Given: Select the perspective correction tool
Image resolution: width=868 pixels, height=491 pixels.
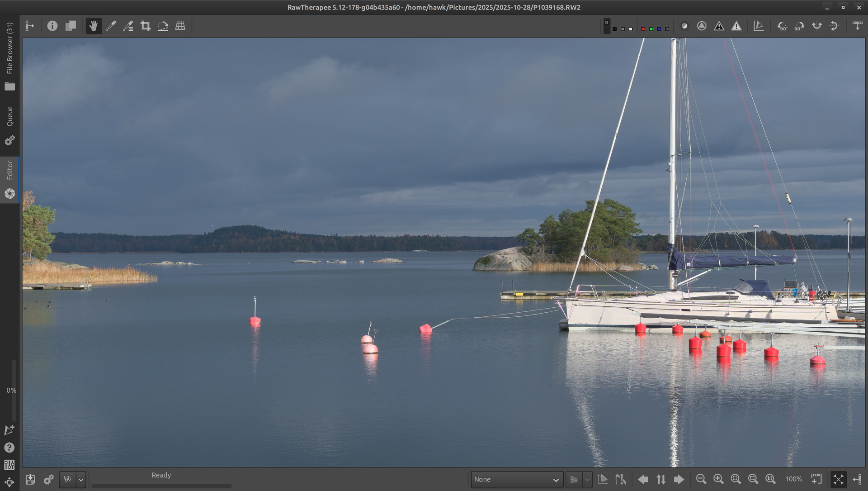Looking at the screenshot, I should (x=180, y=26).
